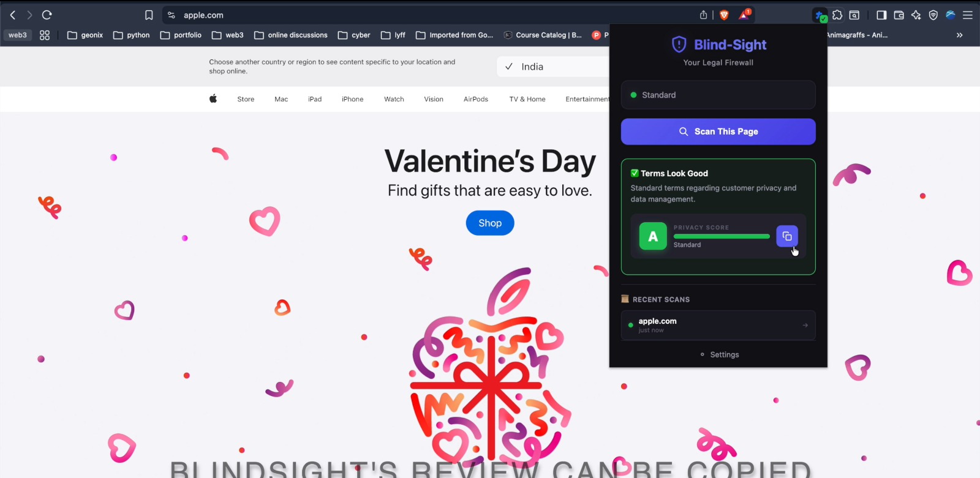The width and height of the screenshot is (980, 478).
Task: Copy the review with the copy icon
Action: (x=787, y=236)
